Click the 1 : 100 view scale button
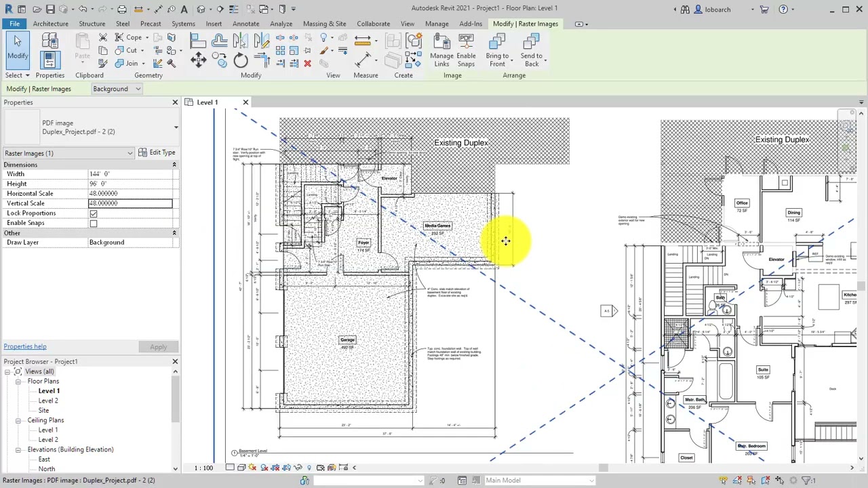868x488 pixels. tap(203, 468)
